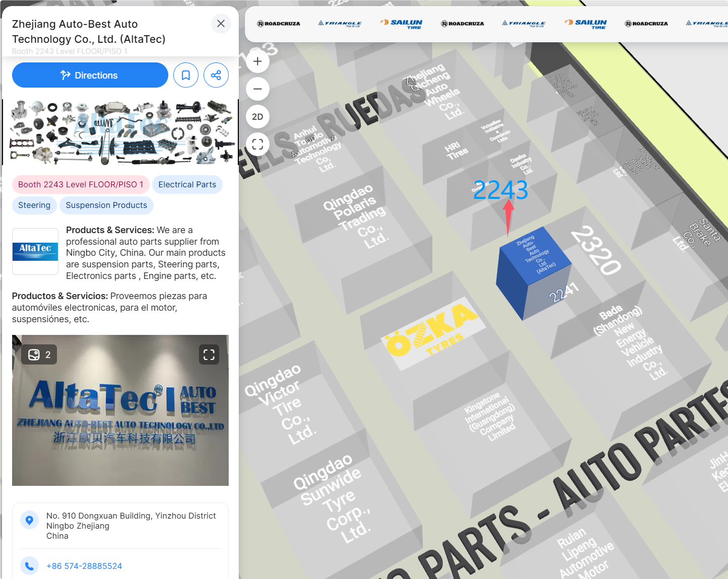Select the HRI Tires booth

(456, 150)
